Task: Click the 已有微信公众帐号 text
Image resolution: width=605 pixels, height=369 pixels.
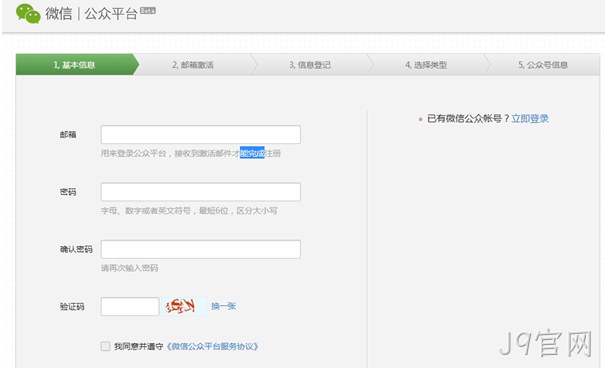Action: [x=464, y=118]
